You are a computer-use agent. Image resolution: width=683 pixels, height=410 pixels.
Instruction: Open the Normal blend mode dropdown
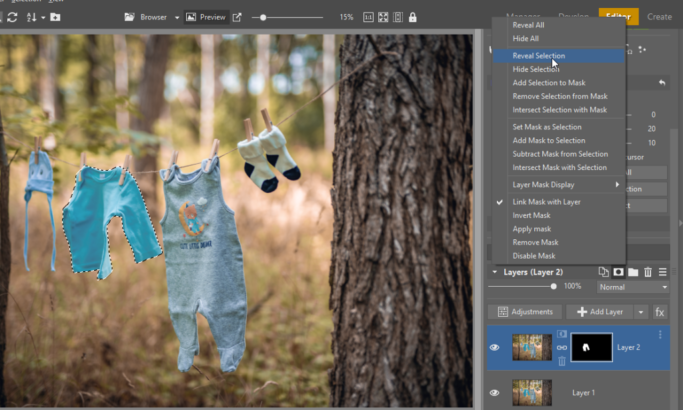click(633, 287)
